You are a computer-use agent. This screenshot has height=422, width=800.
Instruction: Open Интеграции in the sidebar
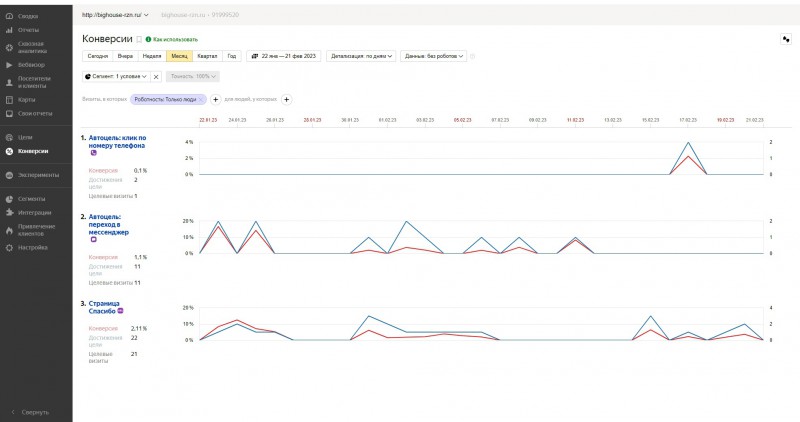click(34, 213)
